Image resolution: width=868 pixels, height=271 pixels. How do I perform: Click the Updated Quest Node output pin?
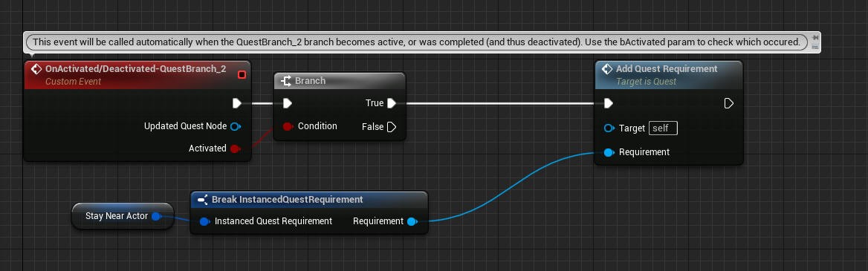236,127
